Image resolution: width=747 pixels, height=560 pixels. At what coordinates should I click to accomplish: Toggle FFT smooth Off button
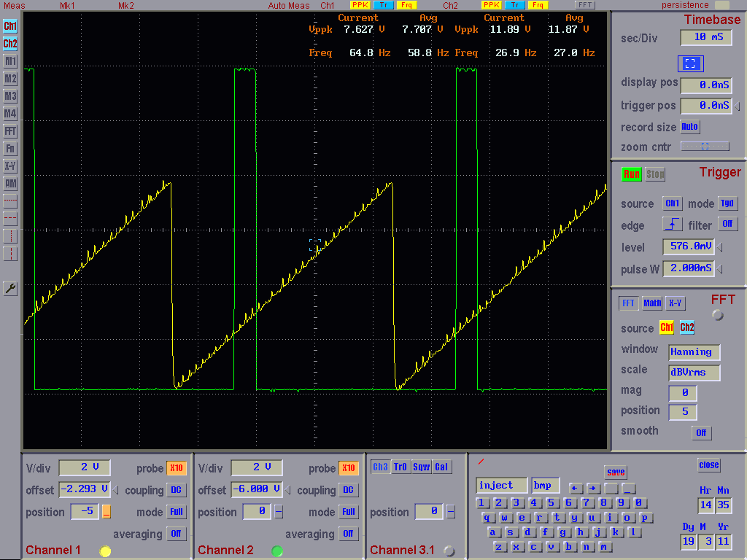click(x=701, y=433)
